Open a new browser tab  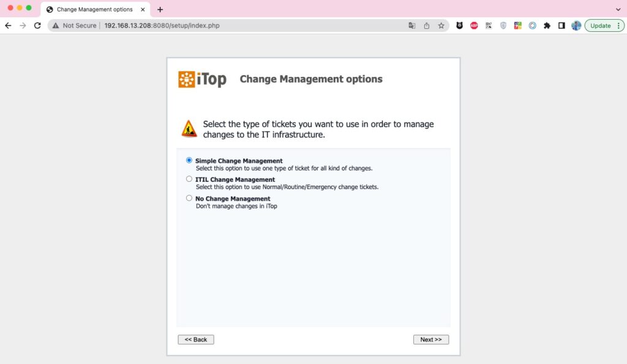pos(160,10)
